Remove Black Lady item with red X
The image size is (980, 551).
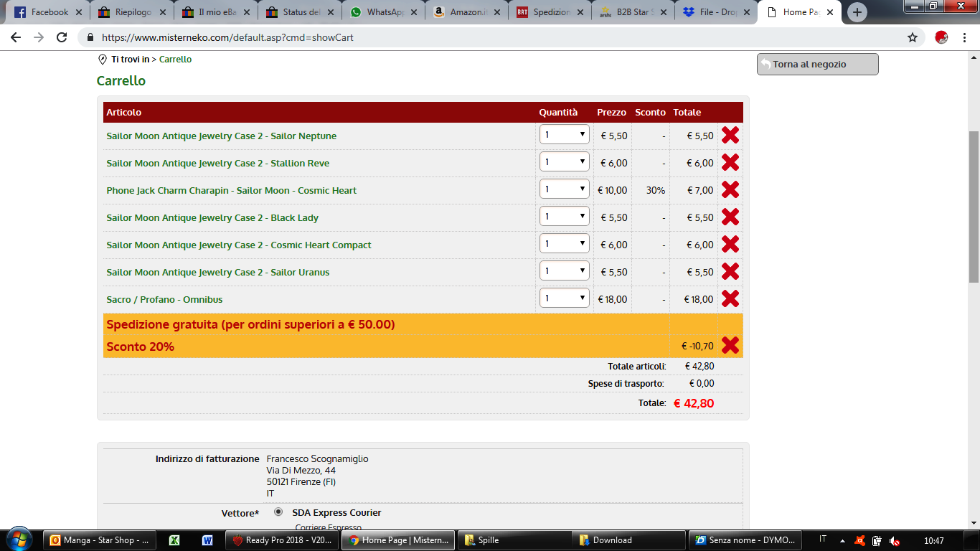pos(730,217)
